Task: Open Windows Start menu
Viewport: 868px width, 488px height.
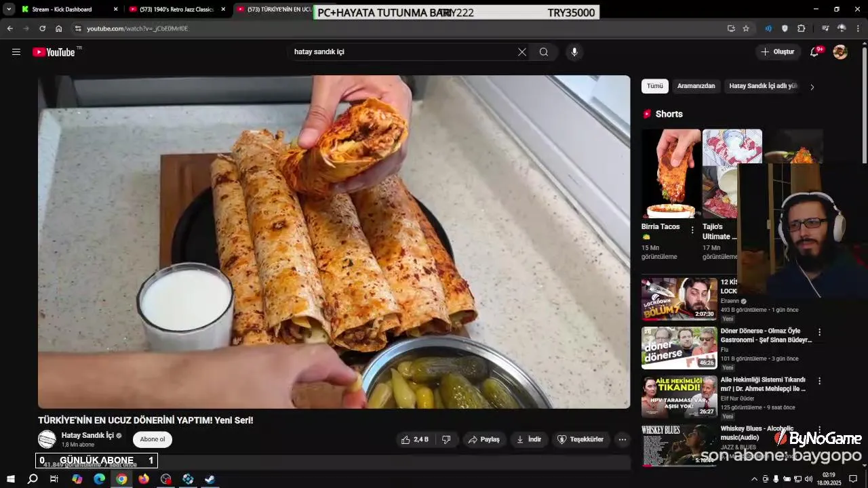Action: [x=11, y=479]
